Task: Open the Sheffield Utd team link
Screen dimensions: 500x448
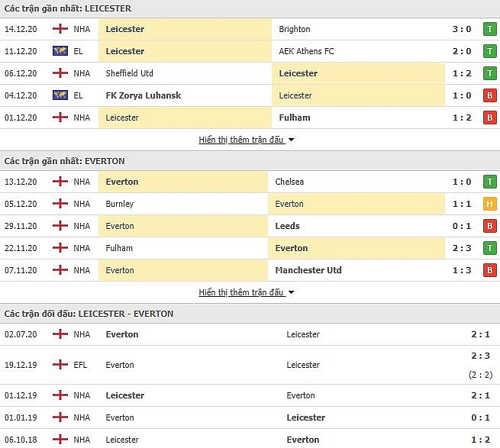Action: click(x=130, y=73)
